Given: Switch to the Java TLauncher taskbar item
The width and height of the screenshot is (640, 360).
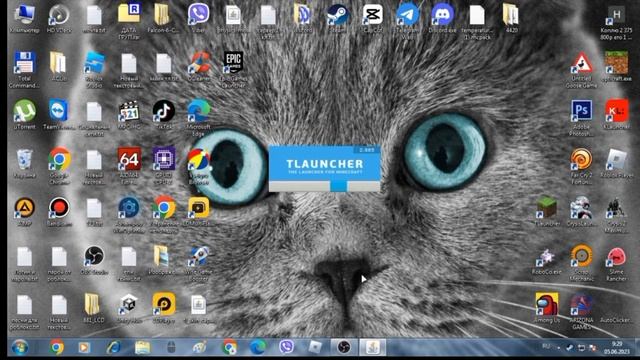Looking at the screenshot, I should tap(373, 347).
